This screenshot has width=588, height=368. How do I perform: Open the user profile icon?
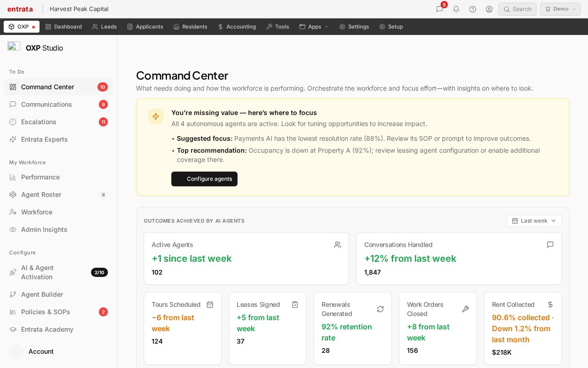(489, 9)
